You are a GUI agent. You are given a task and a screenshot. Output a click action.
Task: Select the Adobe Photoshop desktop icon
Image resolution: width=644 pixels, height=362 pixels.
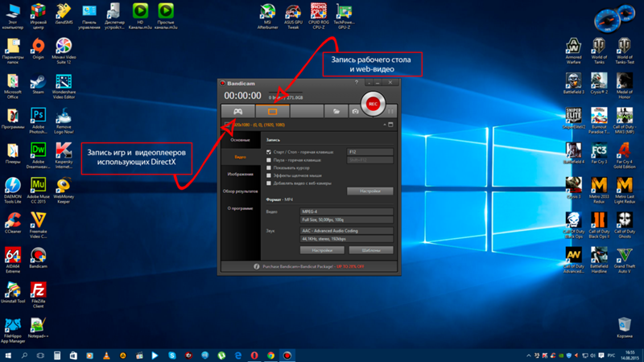pyautogui.click(x=38, y=121)
